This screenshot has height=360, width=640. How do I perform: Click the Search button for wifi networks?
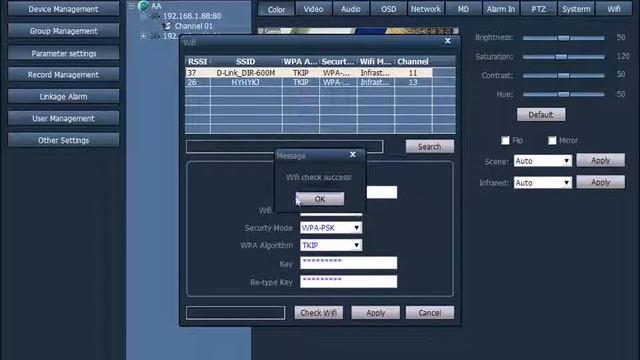click(x=429, y=147)
